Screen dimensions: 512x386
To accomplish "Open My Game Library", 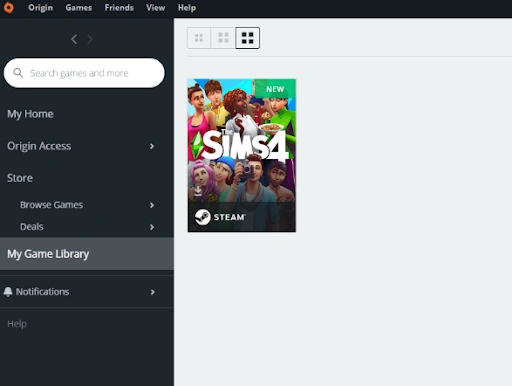I will (87, 254).
